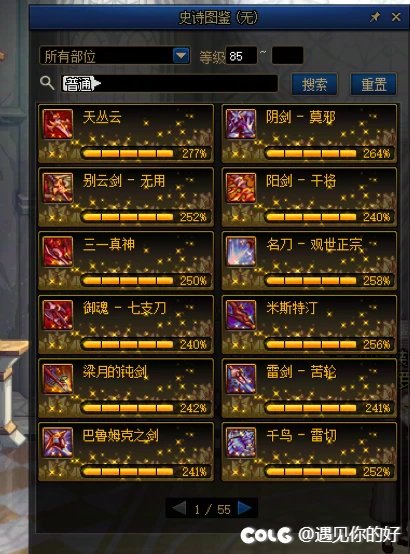410x554 pixels.
Task: Open the 名刀 - 观世正宗 icon
Action: click(241, 251)
